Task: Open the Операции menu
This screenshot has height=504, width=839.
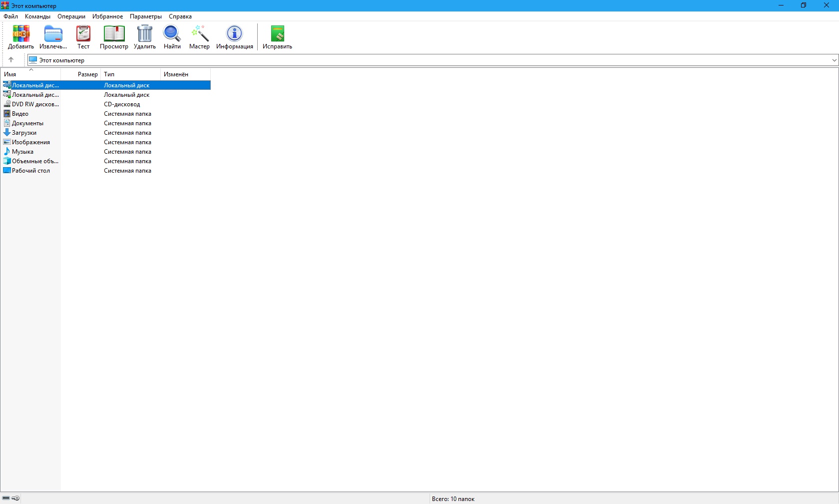Action: point(71,16)
